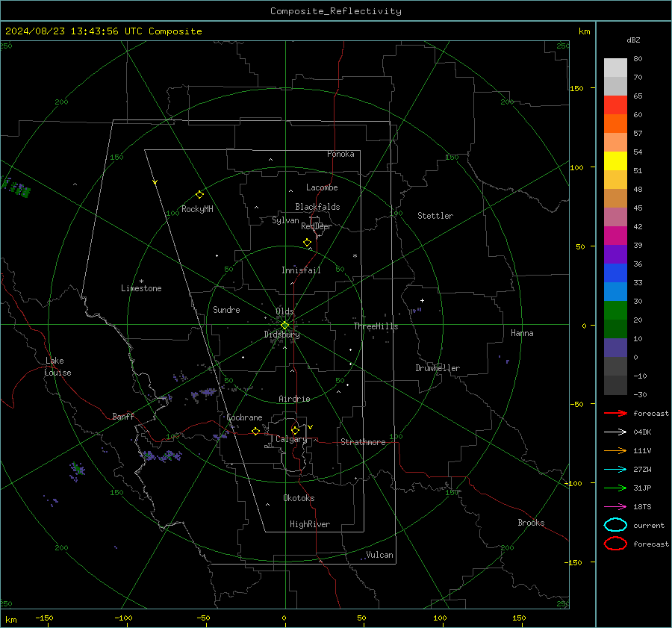Screen dimensions: 672x628
Task: Click the Stettler town label
Action: (435, 216)
